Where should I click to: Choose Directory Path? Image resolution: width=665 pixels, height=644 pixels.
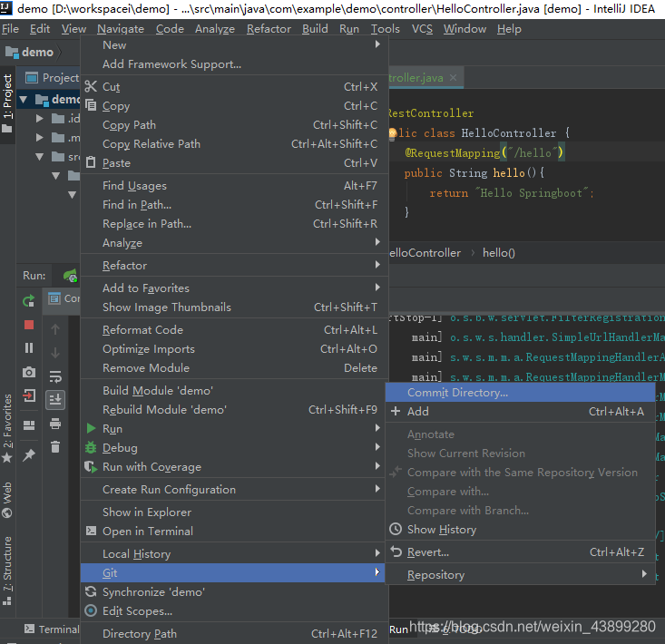(234, 634)
